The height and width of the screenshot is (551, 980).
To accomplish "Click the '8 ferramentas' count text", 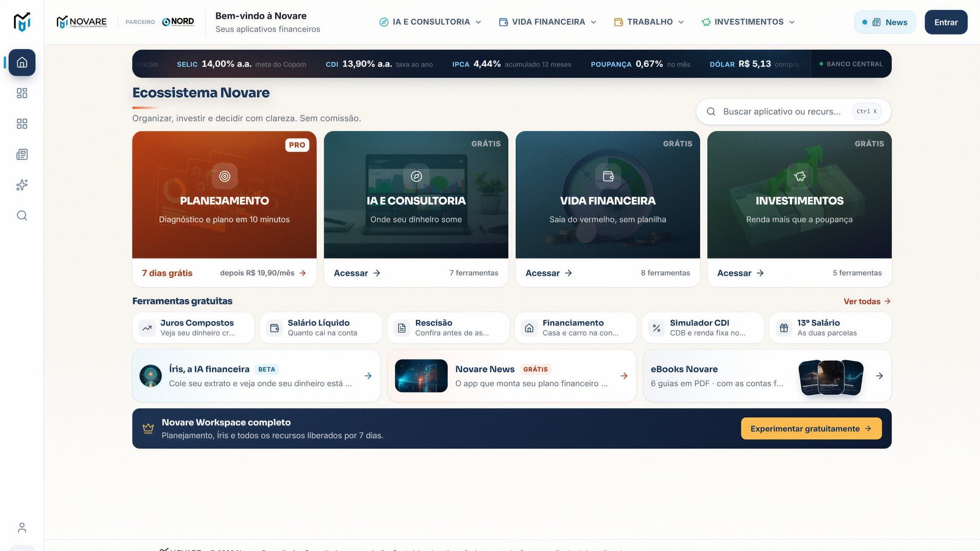I will (665, 273).
